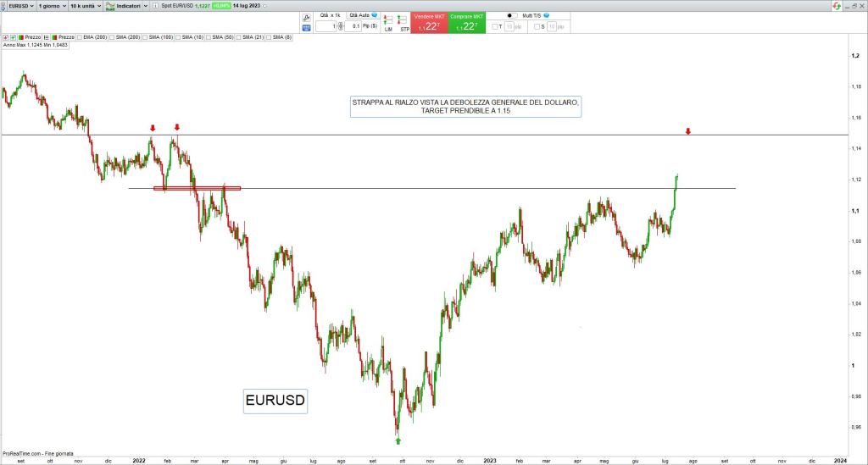Click the 'Spot EUR/USD' title text
868x465 pixels.
click(x=177, y=6)
